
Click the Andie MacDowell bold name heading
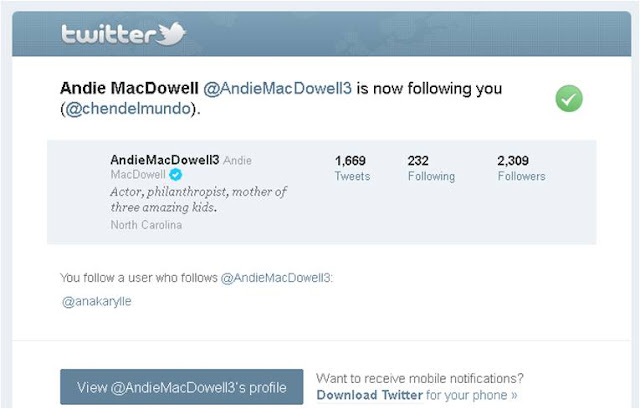129,89
